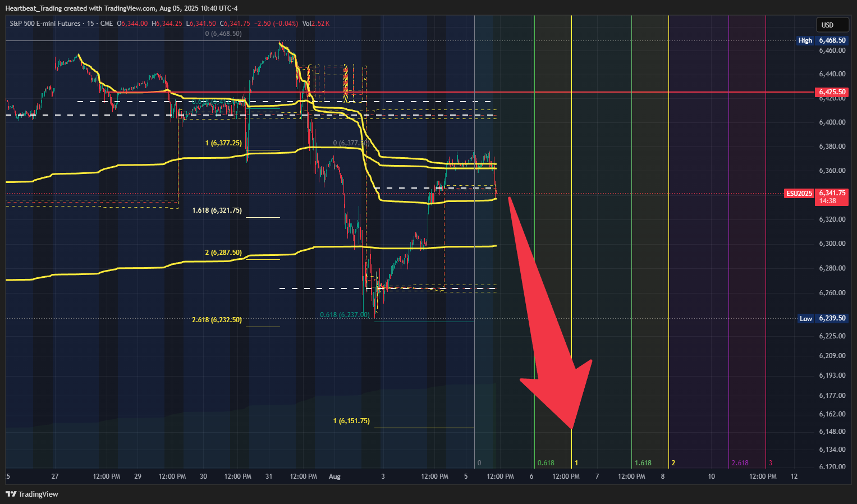Click the TradingView logo at bottom left
Image resolution: width=857 pixels, height=504 pixels.
[32, 494]
